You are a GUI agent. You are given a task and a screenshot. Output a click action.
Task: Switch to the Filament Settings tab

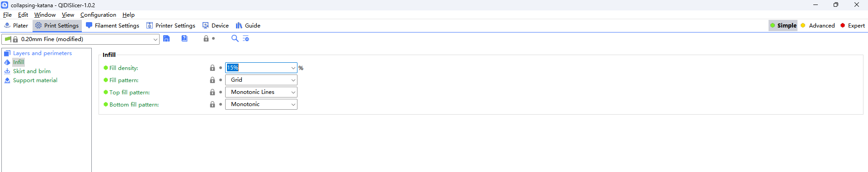point(113,26)
